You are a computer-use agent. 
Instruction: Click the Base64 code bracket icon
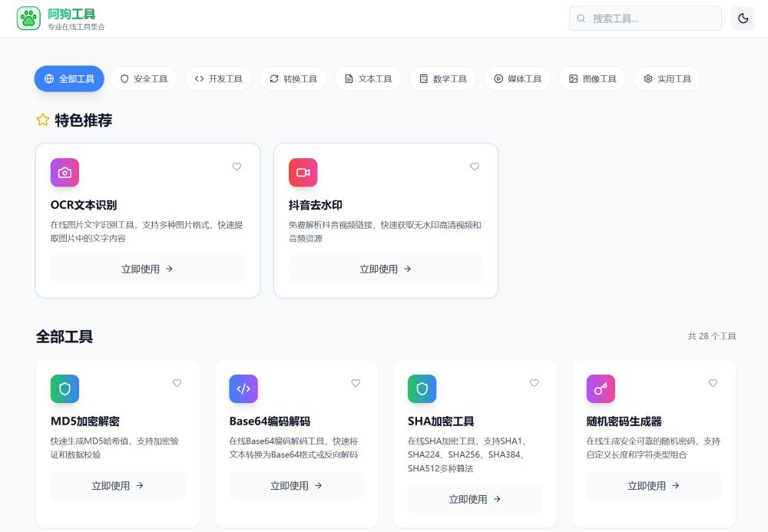click(x=243, y=388)
